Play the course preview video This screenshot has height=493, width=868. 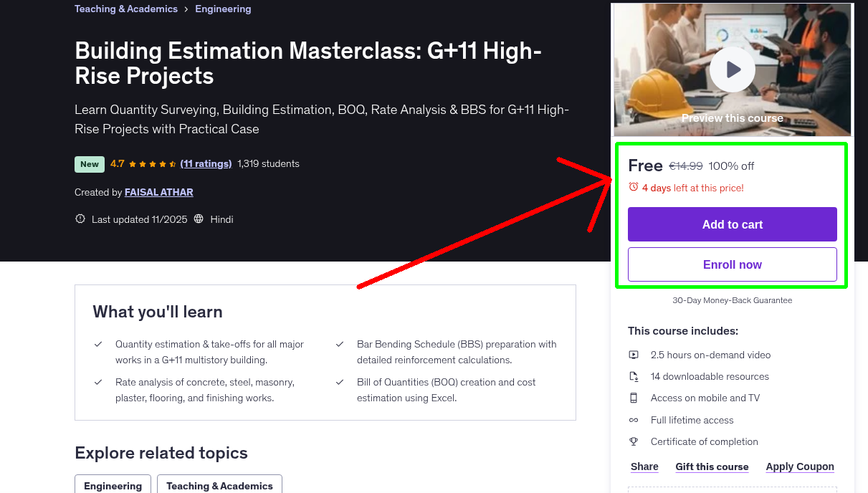[732, 69]
